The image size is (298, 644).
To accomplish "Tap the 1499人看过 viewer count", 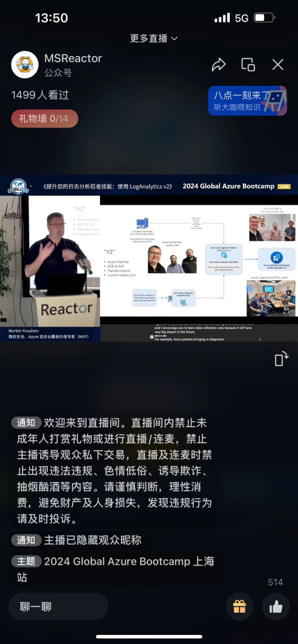I will (x=40, y=95).
